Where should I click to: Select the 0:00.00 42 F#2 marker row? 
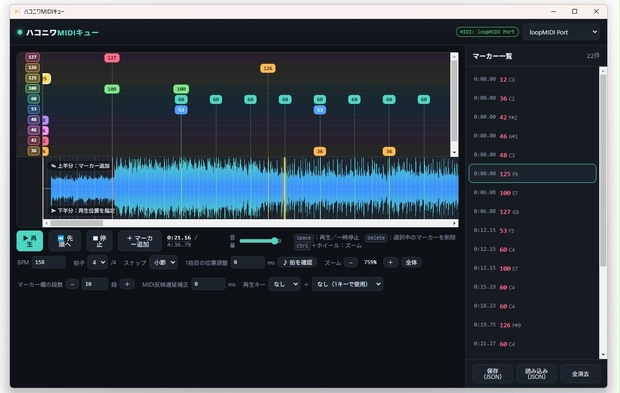tap(532, 117)
